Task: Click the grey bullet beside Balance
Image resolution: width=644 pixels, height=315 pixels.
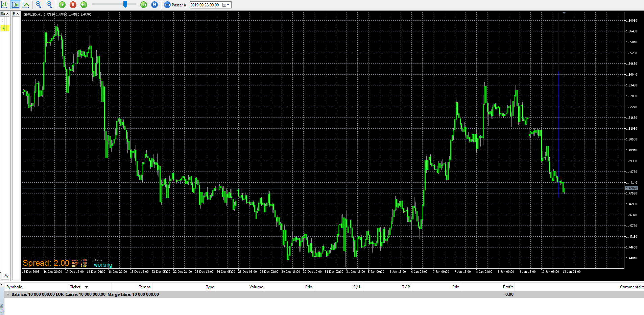Action: (8, 294)
